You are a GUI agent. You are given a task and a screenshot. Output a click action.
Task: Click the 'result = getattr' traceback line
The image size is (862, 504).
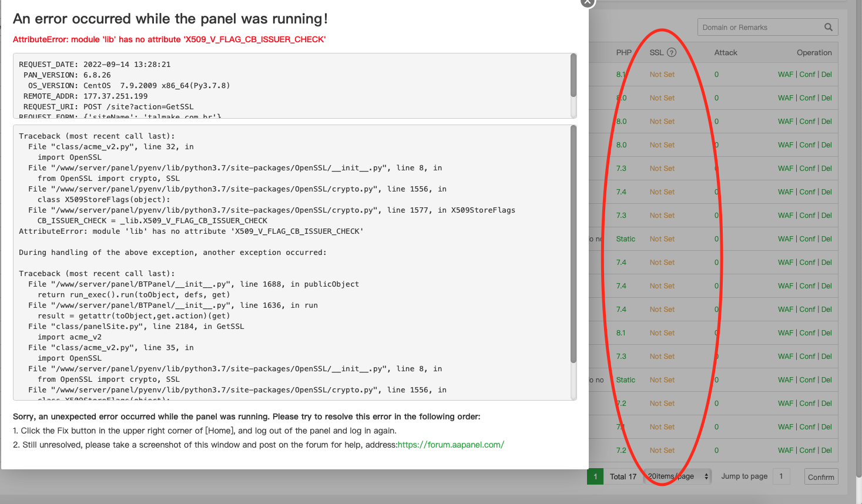[x=134, y=316]
